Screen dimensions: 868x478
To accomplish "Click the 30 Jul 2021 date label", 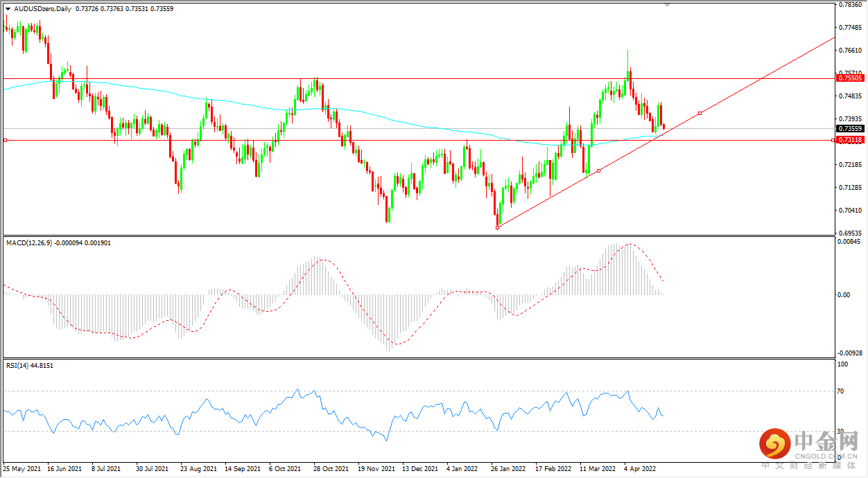I will coord(153,468).
